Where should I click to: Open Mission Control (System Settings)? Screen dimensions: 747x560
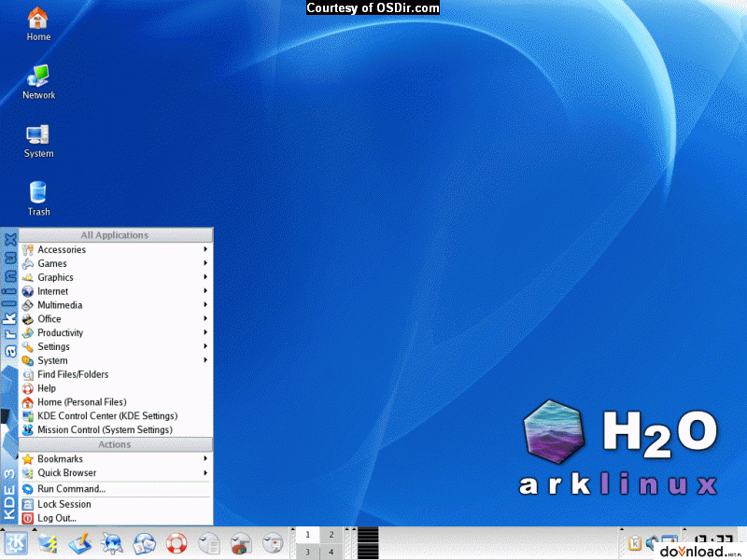tap(115, 429)
